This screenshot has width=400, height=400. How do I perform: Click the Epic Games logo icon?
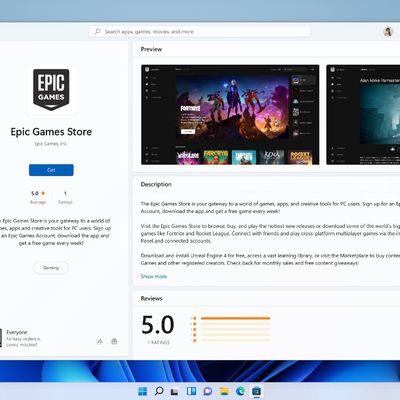click(51, 90)
